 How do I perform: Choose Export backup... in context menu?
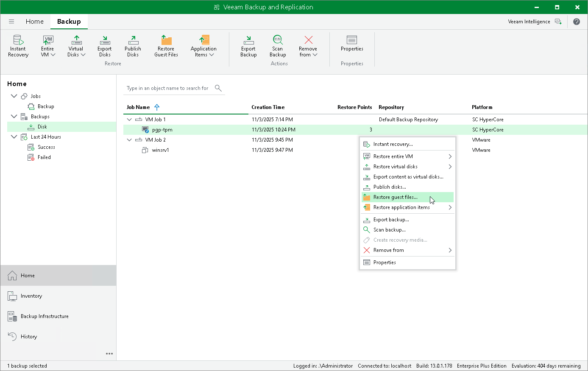click(x=408, y=220)
